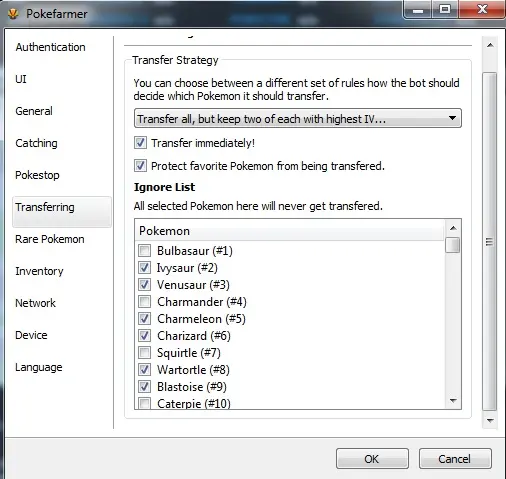Screen dimensions: 506x479
Task: Switch to the Device settings page
Action: tap(31, 335)
